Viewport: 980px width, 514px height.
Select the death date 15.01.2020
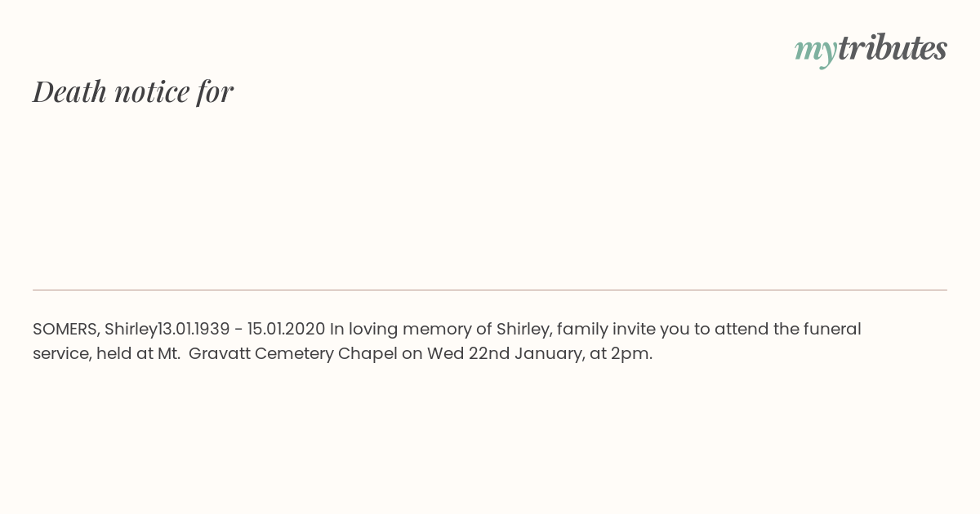[x=286, y=329]
